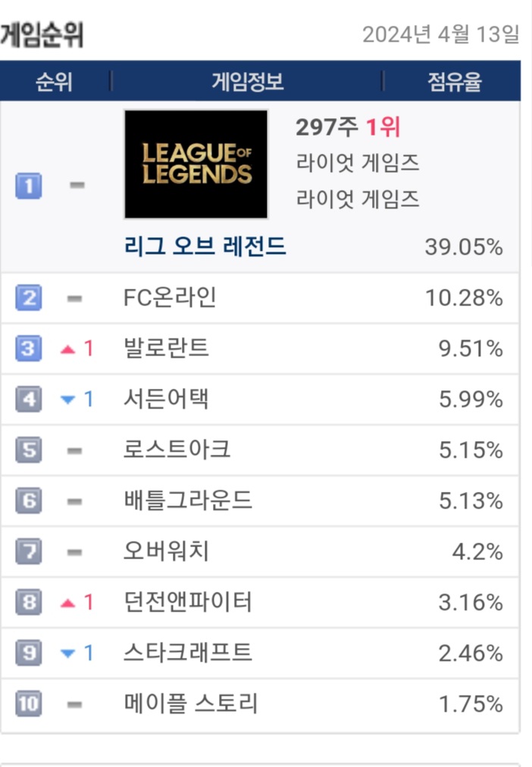
Task: Click the rank 2 number badge
Action: click(29, 299)
